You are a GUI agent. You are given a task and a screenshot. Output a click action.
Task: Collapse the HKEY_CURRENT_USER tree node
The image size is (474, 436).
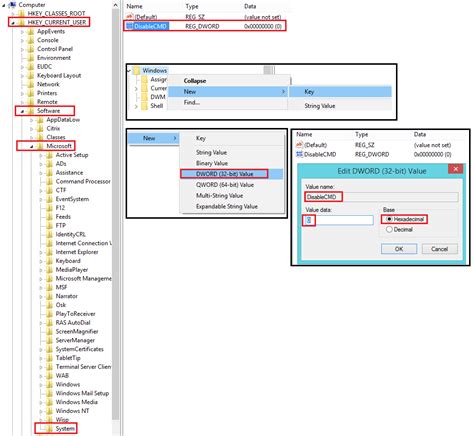pos(13,23)
